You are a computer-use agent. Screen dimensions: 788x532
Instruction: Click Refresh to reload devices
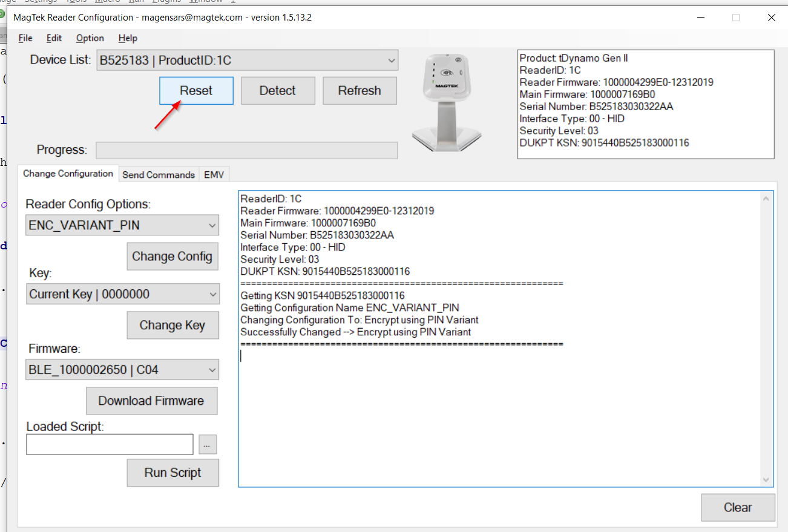click(360, 91)
